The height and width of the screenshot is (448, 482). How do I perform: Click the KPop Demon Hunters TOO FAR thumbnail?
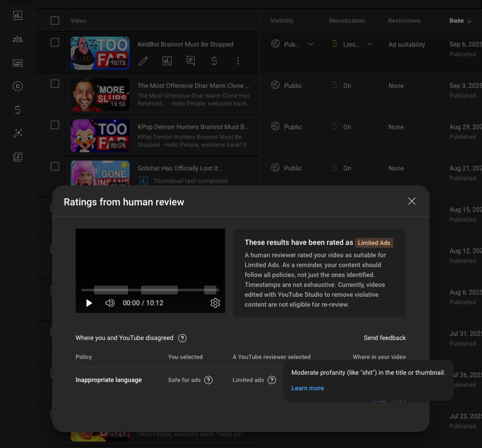[x=100, y=136]
